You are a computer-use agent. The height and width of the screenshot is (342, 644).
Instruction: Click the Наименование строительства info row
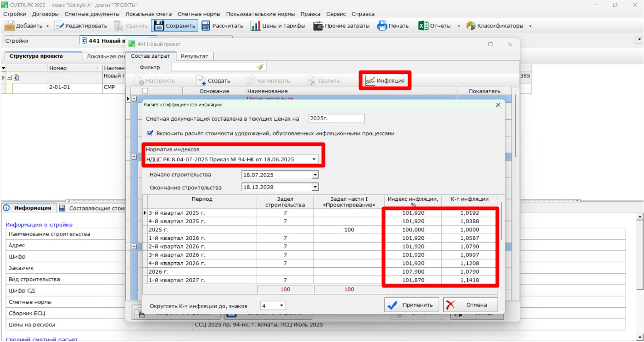tap(317, 234)
